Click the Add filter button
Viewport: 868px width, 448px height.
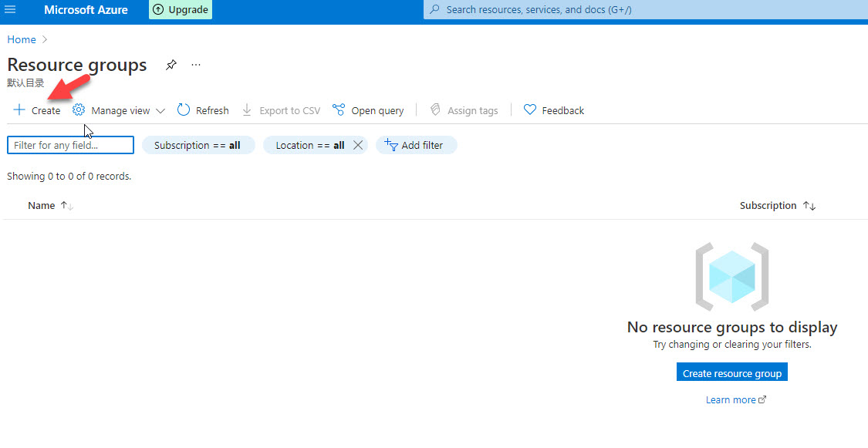click(x=416, y=145)
